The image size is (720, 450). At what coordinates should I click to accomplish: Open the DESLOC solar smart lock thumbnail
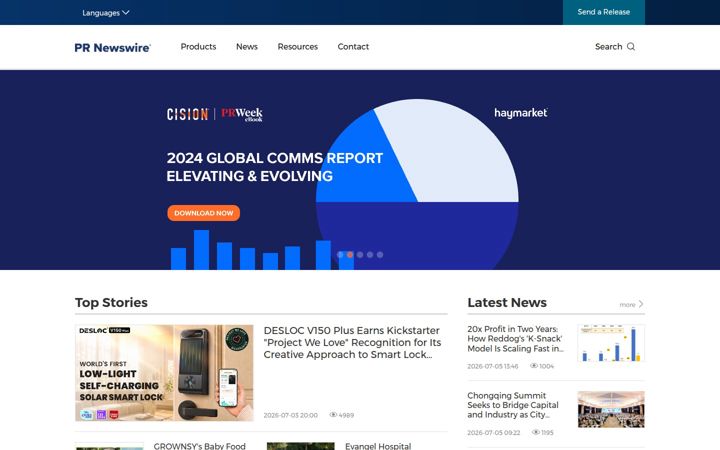point(164,373)
